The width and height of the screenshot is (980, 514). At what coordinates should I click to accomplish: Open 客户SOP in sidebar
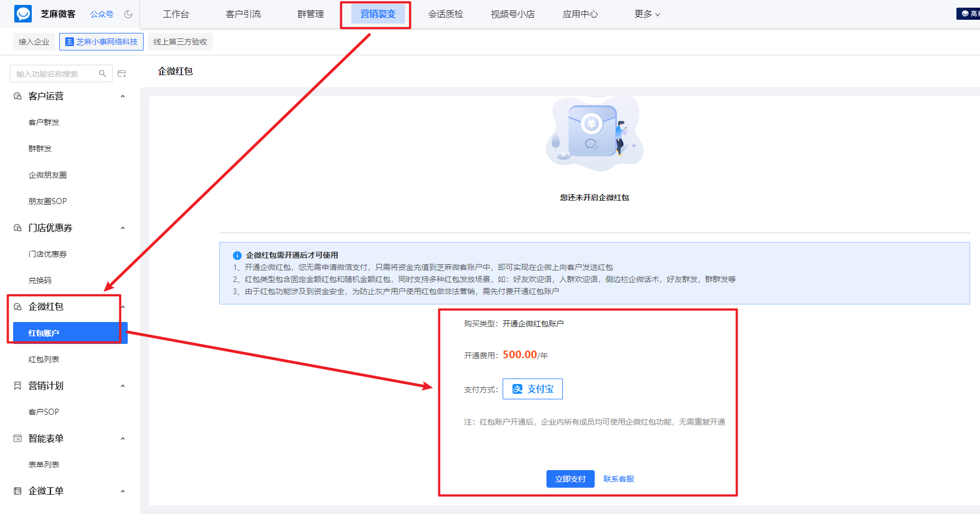pos(44,412)
